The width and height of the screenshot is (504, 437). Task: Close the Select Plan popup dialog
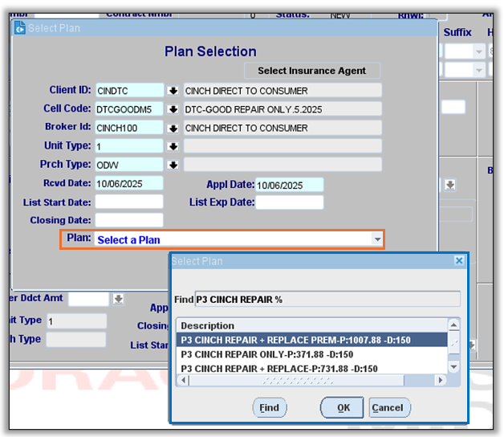[x=459, y=261]
